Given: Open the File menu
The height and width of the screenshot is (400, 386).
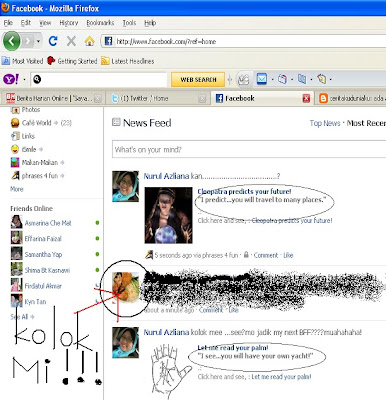Looking at the screenshot, I should pos(8,23).
